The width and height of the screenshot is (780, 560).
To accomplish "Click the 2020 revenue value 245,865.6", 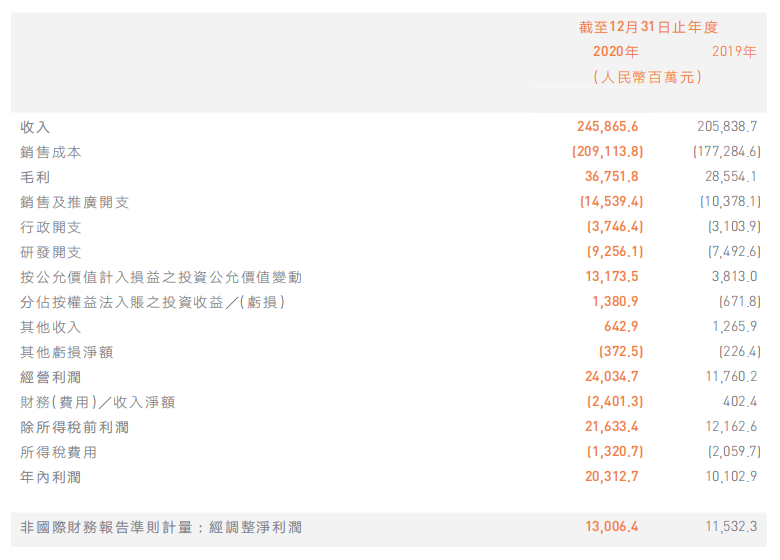I will click(x=607, y=127).
